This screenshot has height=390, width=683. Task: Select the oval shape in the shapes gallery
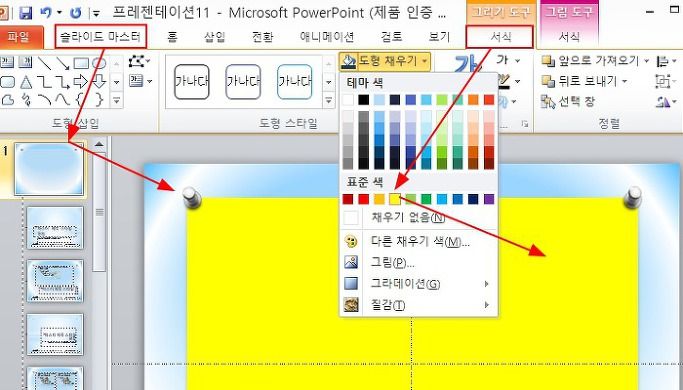point(99,63)
